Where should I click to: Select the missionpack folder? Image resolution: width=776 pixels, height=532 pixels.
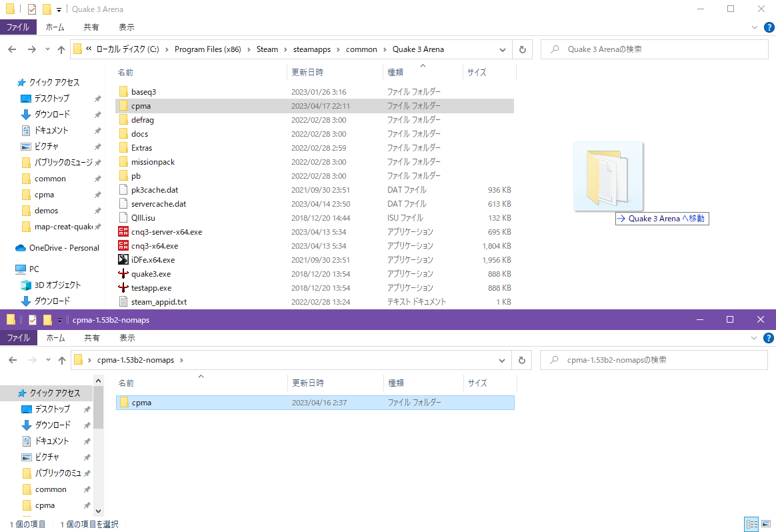[315, 162]
